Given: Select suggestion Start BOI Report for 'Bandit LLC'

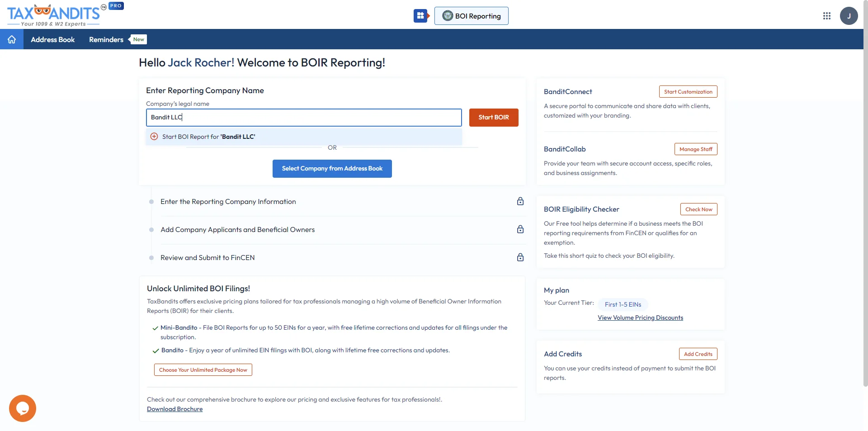Looking at the screenshot, I should pyautogui.click(x=304, y=137).
